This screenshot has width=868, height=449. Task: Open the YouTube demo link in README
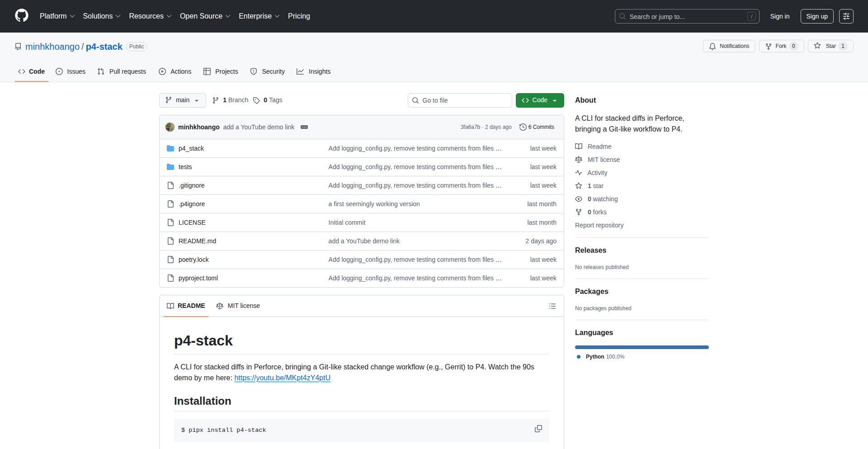282,378
